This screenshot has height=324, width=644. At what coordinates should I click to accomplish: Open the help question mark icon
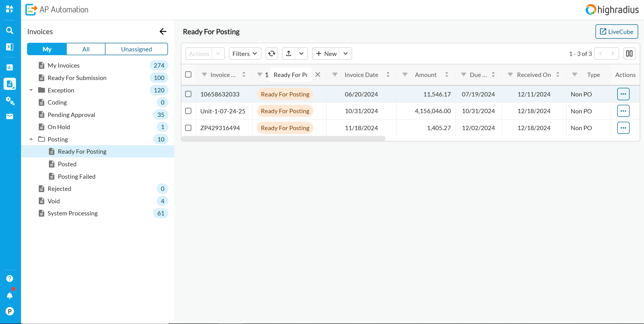click(10, 278)
